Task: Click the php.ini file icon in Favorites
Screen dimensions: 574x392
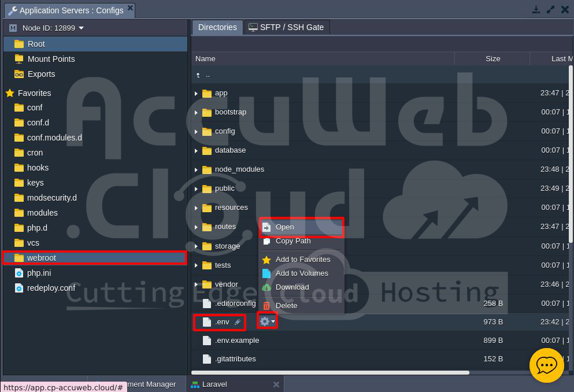Action: (19, 273)
